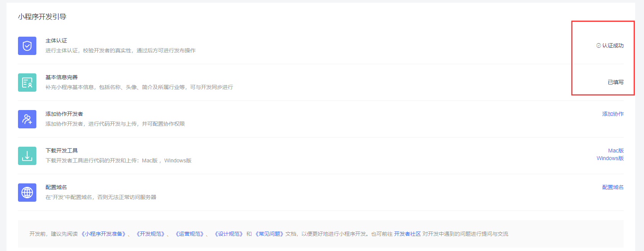This screenshot has width=644, height=251.
Task: Click the description starting 进行主体认证，校验开发者
Action: click(121, 50)
